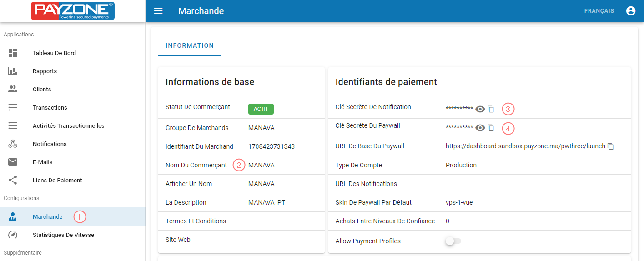
Task: Go to Activités Transactionnelles
Action: [x=68, y=125]
